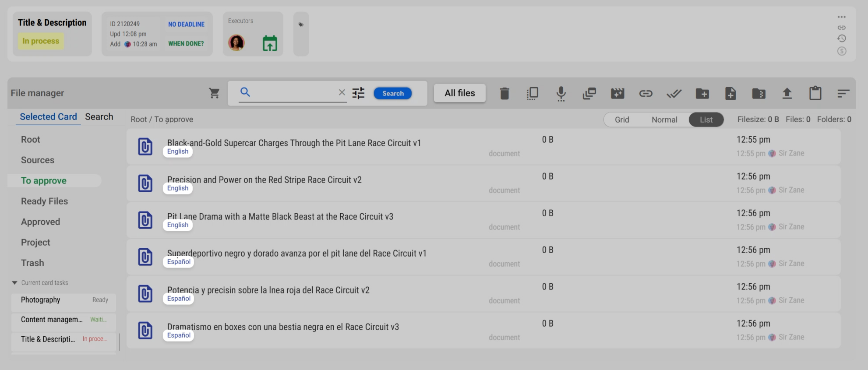
Task: Select the List view option
Action: click(706, 120)
